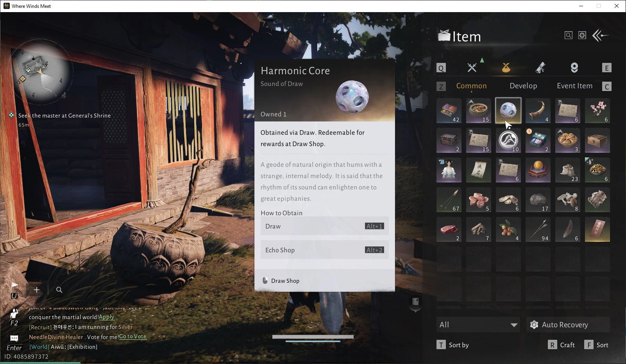
Task: Go to previous category with Q key button
Action: (441, 68)
